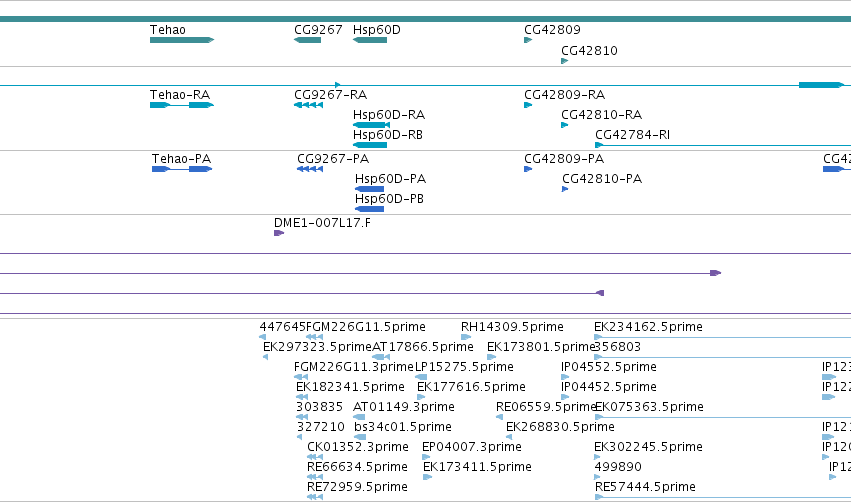The image size is (851, 502).
Task: Select the DME1-007L17.F feature label
Action: click(322, 223)
